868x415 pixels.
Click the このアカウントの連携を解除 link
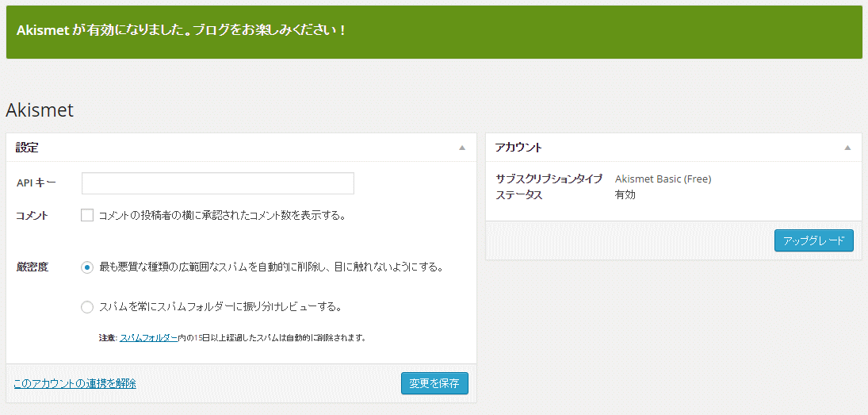coord(75,383)
